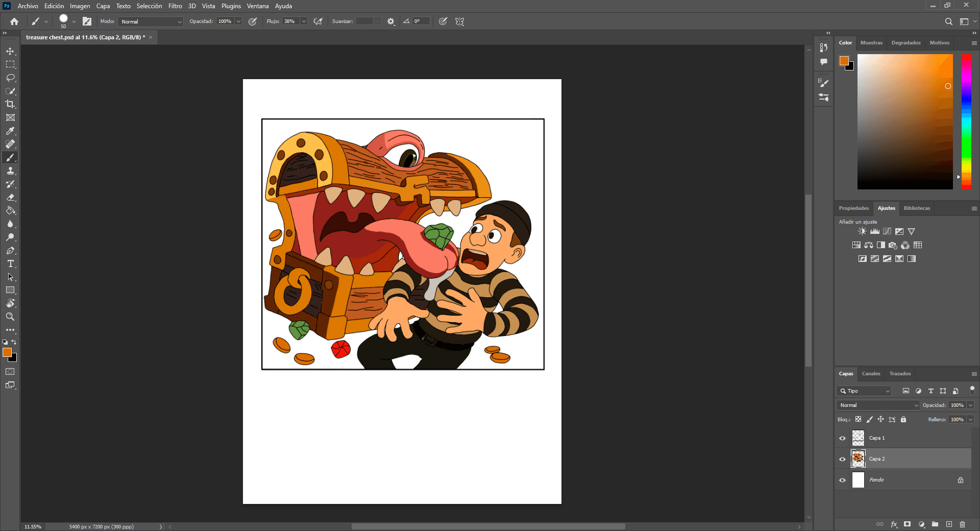Click the Flujo value field
980x531 pixels.
click(x=290, y=21)
